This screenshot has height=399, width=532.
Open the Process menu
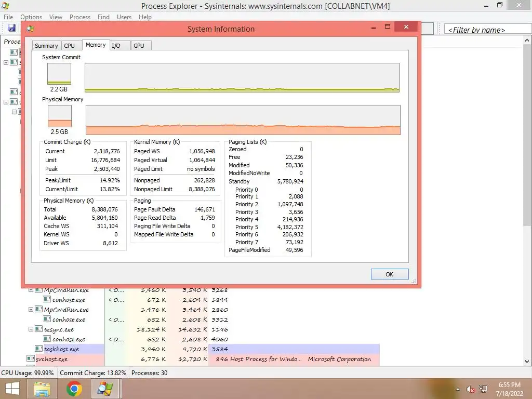pos(80,17)
